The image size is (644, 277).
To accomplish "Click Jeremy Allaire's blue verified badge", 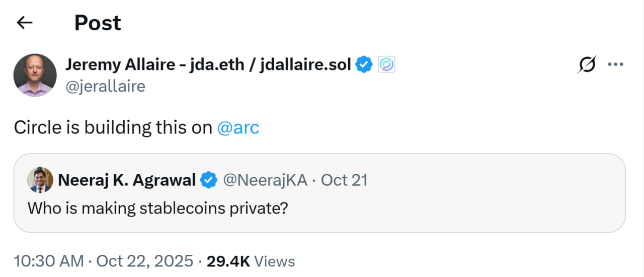I will (x=364, y=65).
